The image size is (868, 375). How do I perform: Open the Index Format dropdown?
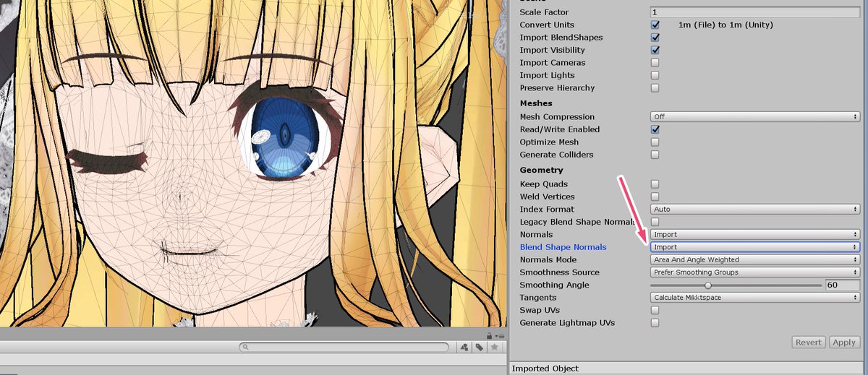(x=755, y=209)
